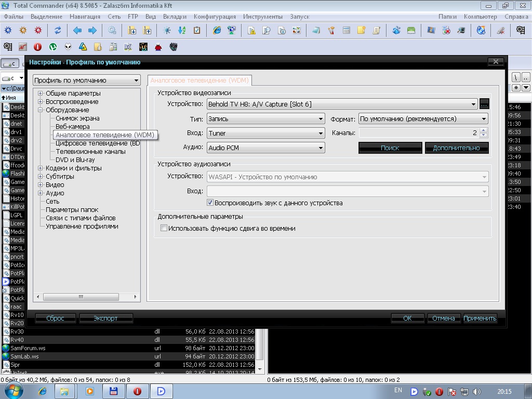532x399 pixels.
Task: Select 'Телевизионные каналы' in settings tree
Action: click(x=90, y=152)
